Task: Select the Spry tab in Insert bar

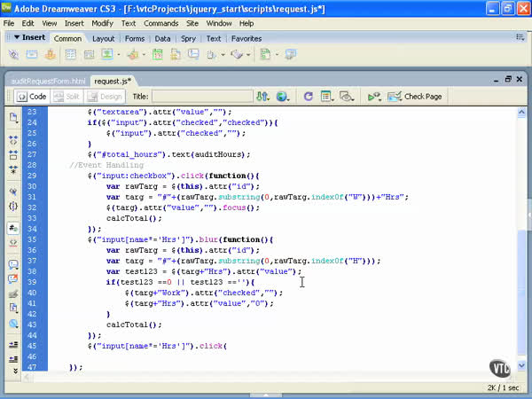Action: click(x=188, y=39)
